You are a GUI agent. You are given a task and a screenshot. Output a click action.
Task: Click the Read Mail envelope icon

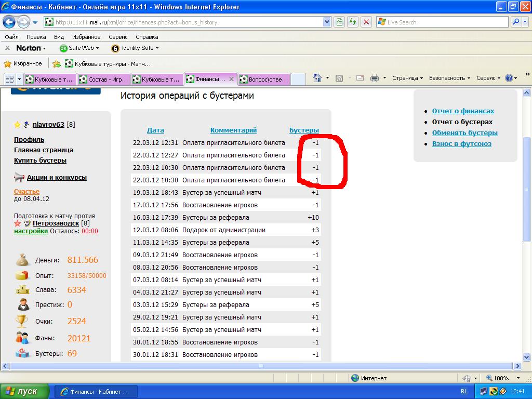(360, 78)
